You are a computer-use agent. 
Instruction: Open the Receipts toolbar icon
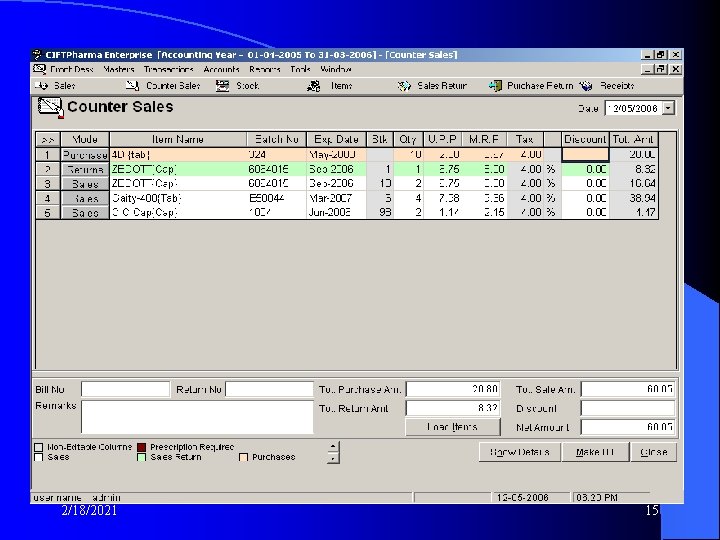(x=586, y=86)
